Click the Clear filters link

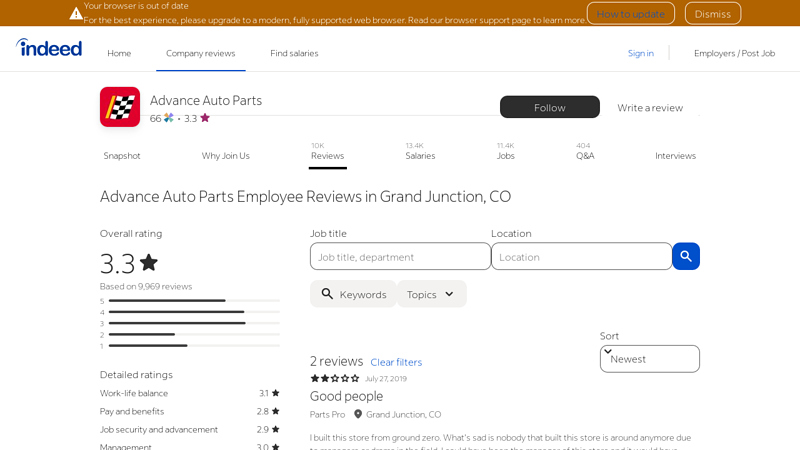click(x=396, y=362)
